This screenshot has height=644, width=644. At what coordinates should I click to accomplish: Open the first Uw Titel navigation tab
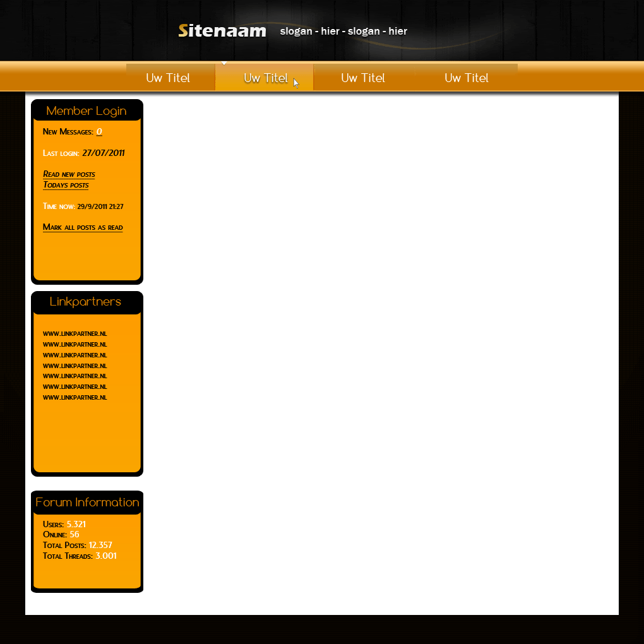click(168, 78)
